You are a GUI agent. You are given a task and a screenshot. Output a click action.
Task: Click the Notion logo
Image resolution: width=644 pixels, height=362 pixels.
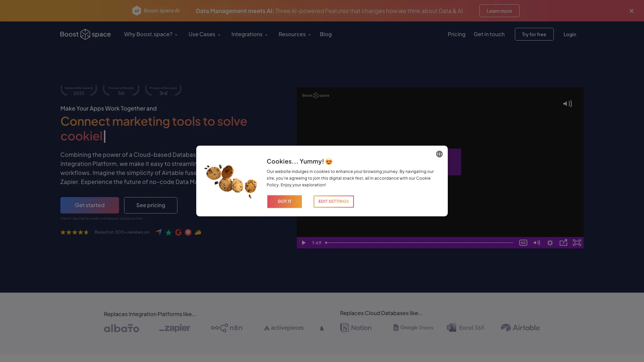click(x=356, y=327)
